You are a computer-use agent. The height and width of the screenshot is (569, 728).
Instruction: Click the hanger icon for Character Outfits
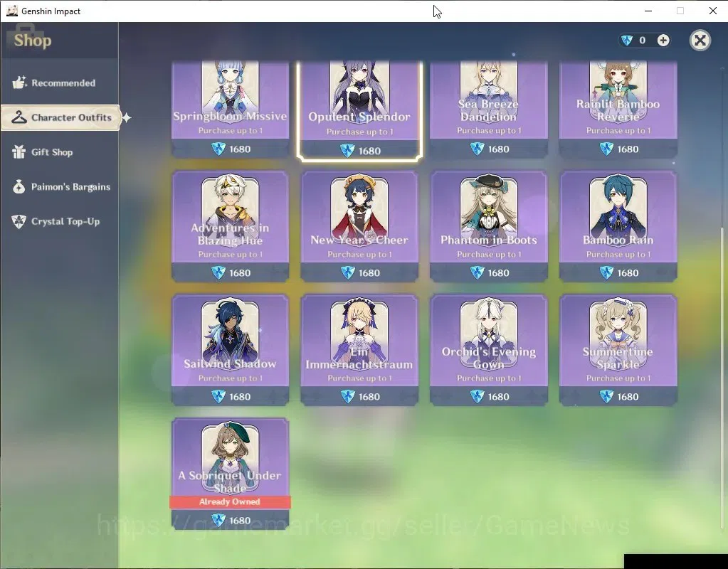click(19, 117)
